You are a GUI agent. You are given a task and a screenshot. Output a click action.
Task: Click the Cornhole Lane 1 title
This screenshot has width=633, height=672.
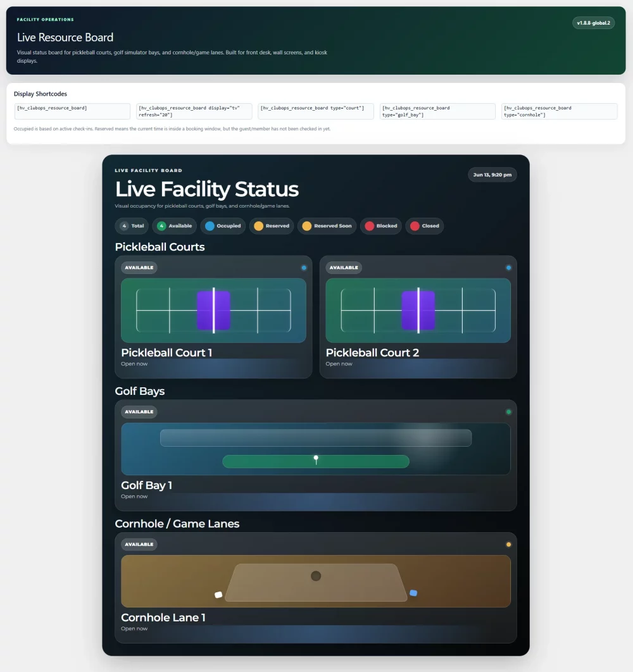[x=163, y=618]
